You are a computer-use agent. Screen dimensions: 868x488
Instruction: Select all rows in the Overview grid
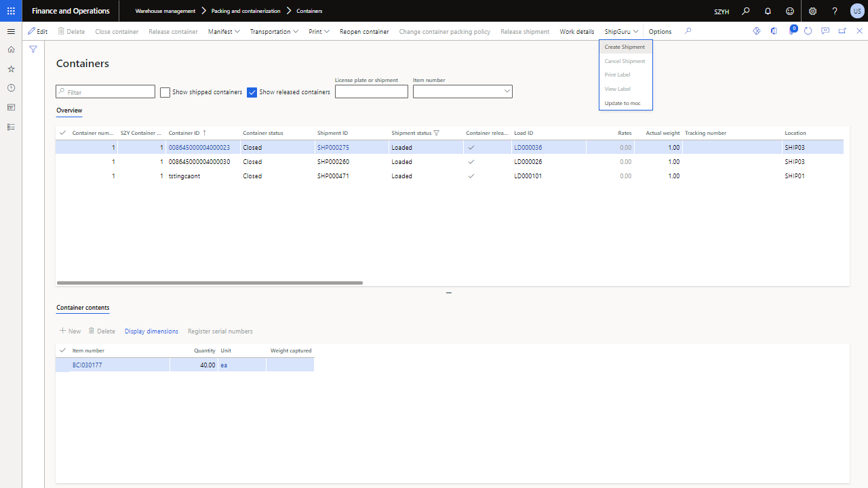coord(63,133)
